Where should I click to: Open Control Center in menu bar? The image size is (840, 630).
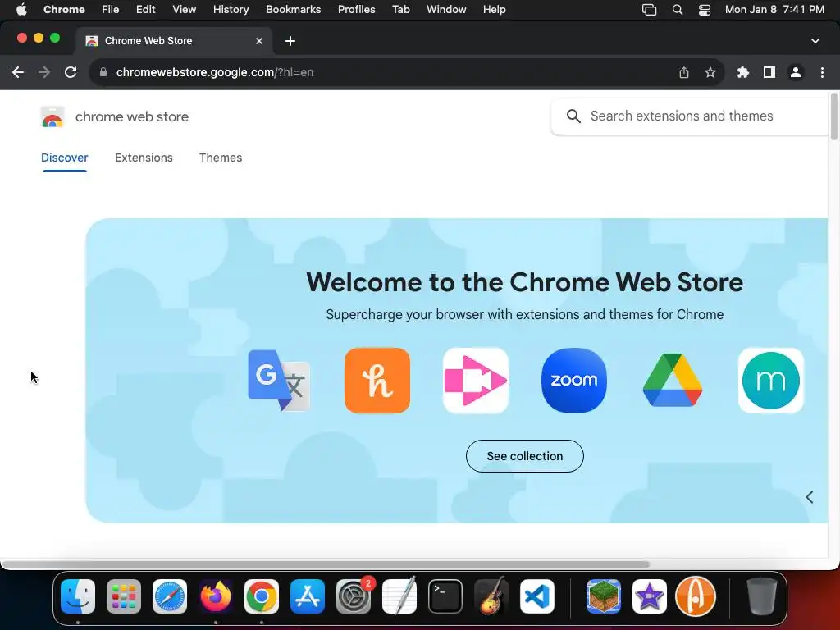click(705, 10)
